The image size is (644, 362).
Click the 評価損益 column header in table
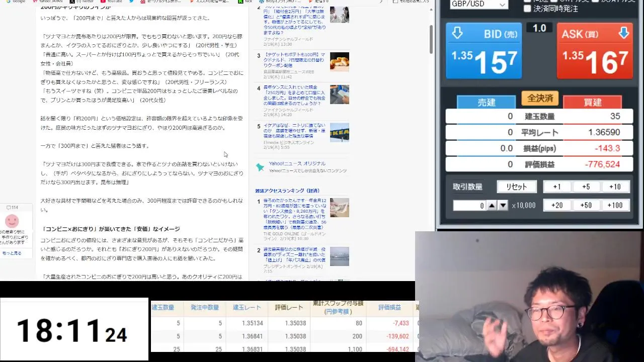coord(389,308)
